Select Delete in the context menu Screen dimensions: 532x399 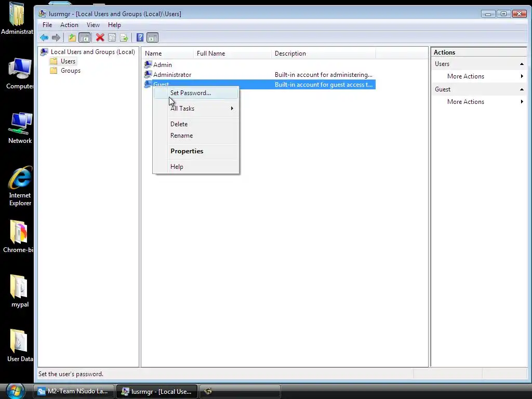pyautogui.click(x=196, y=124)
